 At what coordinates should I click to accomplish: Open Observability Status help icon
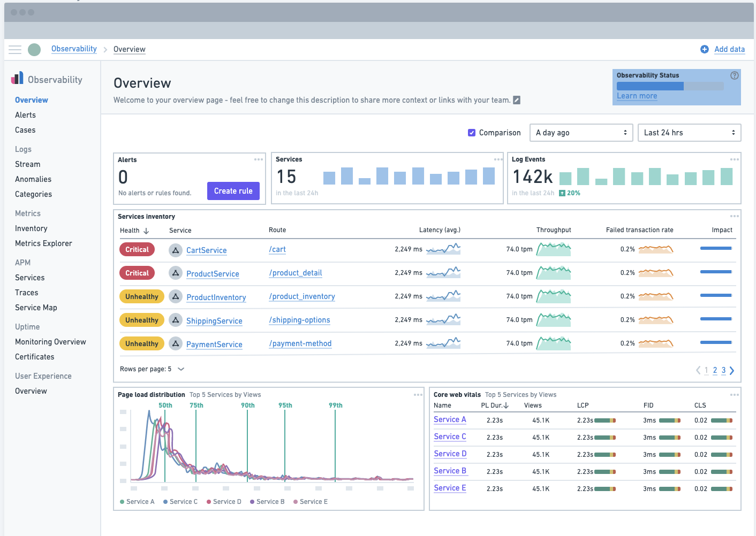[735, 75]
